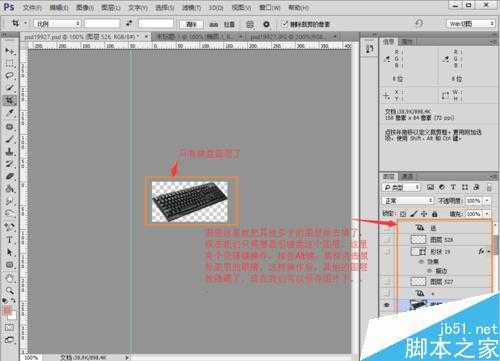The width and height of the screenshot is (500, 361).
Task: Open workspace switcher dropdown
Action: (x=470, y=23)
